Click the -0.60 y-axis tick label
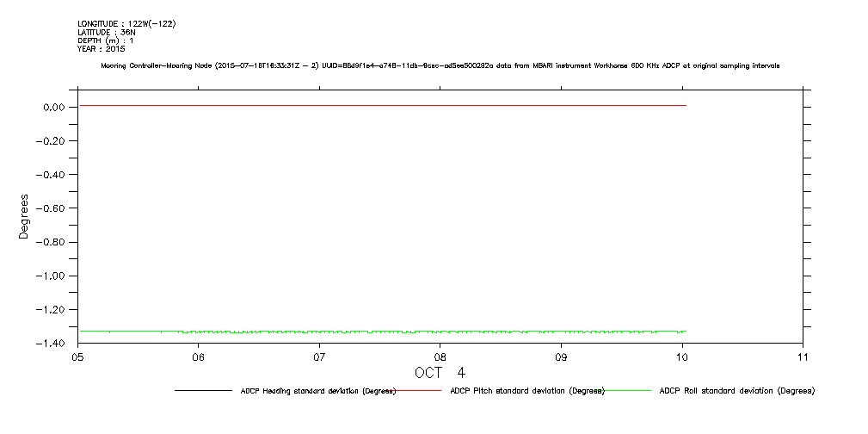This screenshot has height=434, width=868. [52, 208]
